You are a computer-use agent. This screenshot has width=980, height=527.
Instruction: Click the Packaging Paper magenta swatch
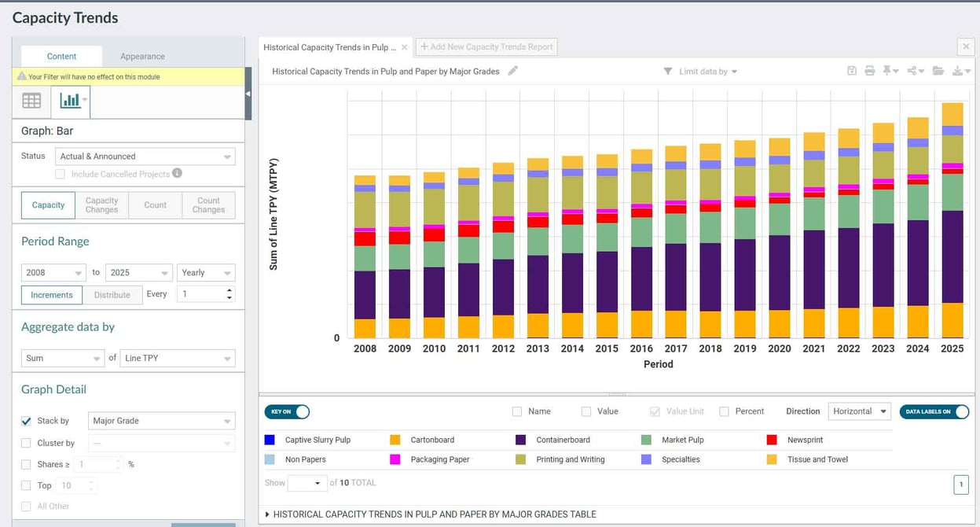click(395, 459)
